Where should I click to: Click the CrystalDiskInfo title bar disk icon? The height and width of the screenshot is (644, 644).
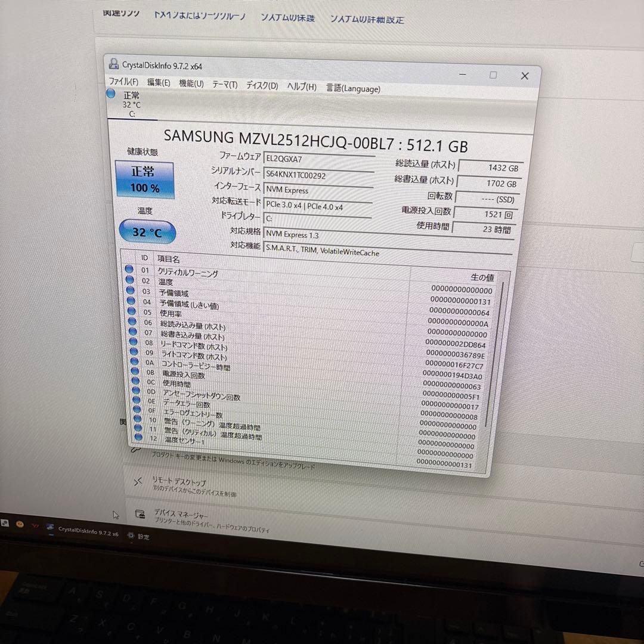click(x=113, y=64)
